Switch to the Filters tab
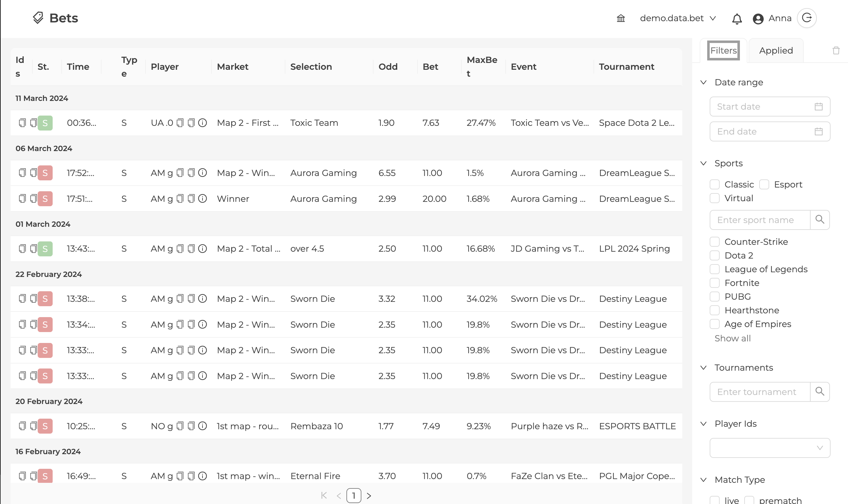848x504 pixels. (723, 50)
